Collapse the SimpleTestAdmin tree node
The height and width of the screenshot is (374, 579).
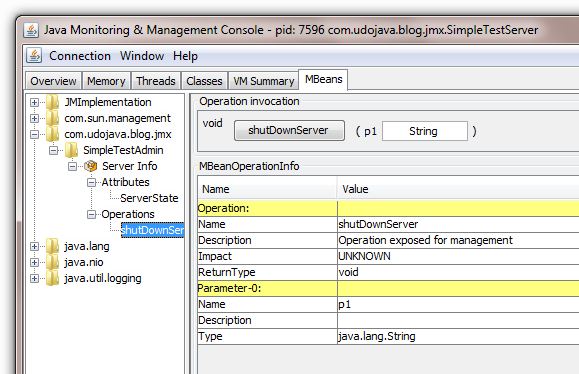pos(54,150)
